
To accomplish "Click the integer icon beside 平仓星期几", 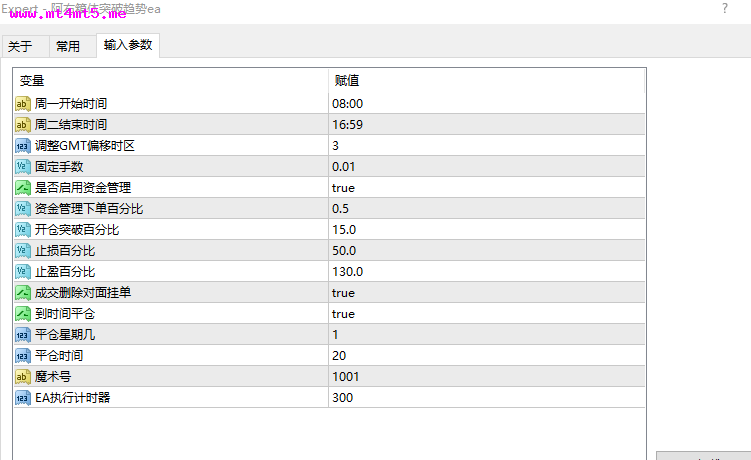I will tap(23, 334).
